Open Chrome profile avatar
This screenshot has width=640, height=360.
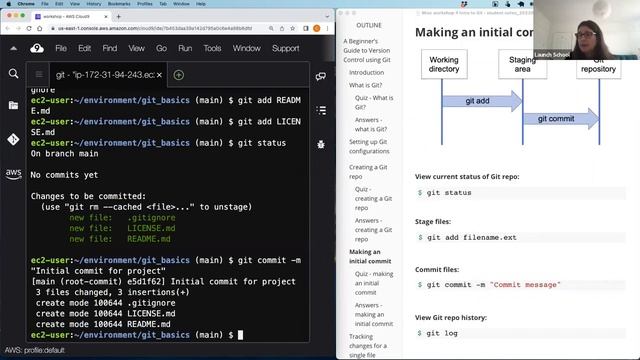pos(317,28)
